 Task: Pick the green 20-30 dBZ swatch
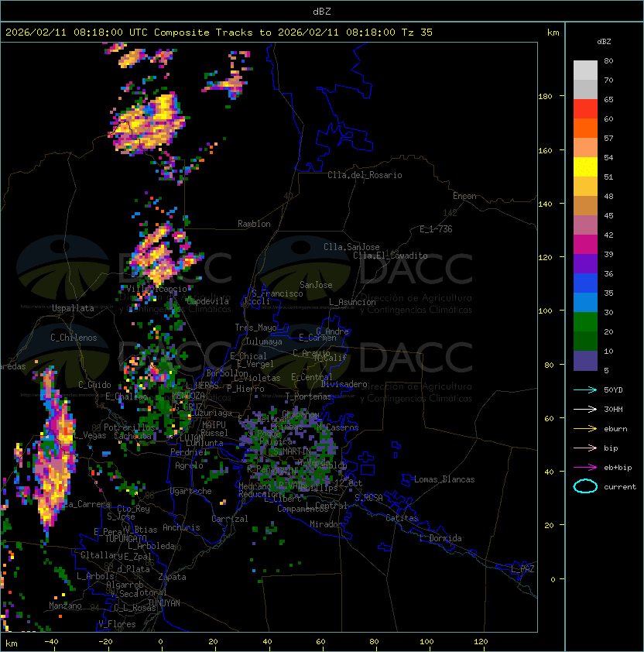585,322
